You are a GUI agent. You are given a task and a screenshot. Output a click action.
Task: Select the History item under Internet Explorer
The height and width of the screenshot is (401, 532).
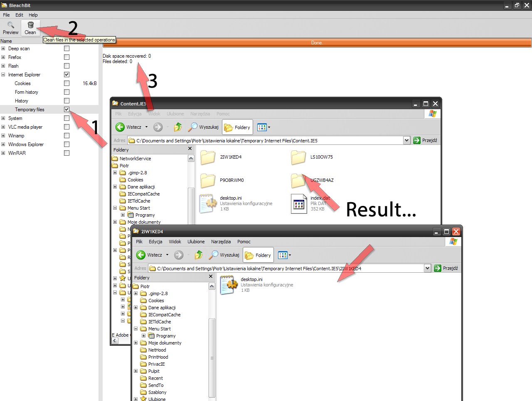[22, 101]
